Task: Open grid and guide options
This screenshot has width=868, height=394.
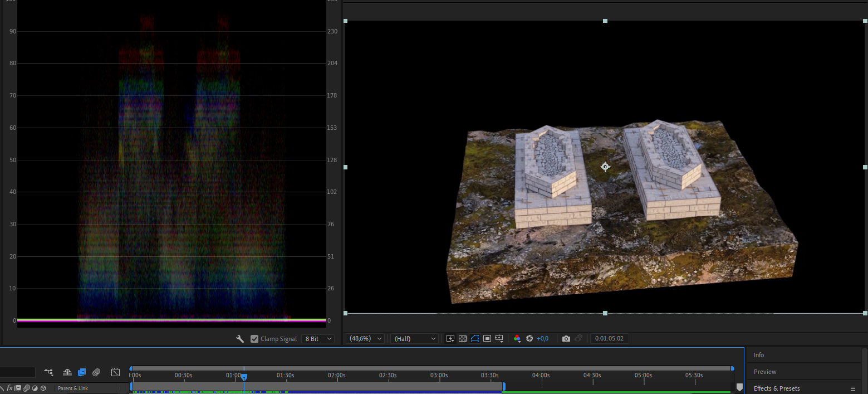Action: click(x=499, y=339)
